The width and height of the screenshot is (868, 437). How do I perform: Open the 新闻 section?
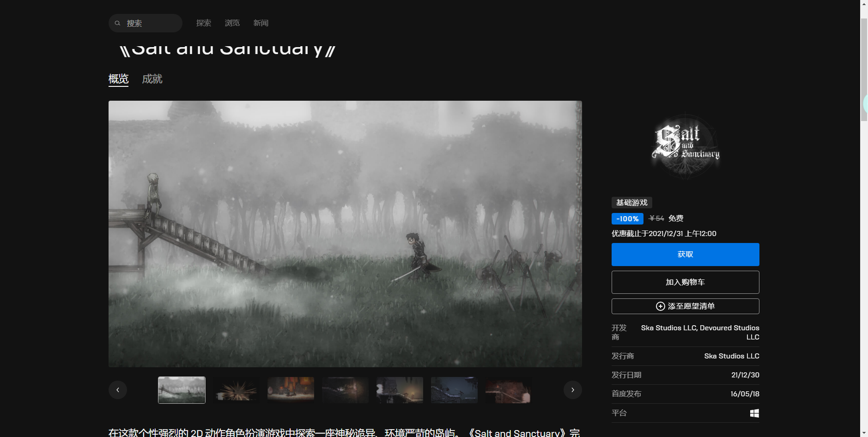(261, 23)
